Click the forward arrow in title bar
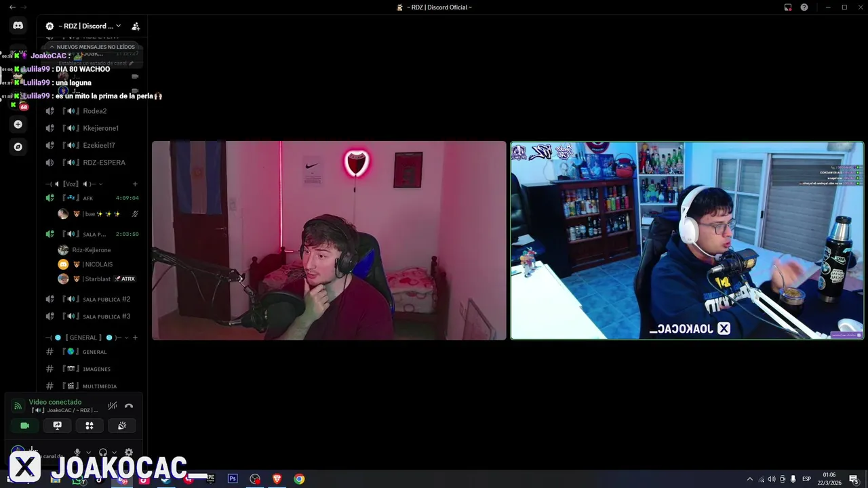Image resolution: width=868 pixels, height=488 pixels. pyautogui.click(x=24, y=7)
